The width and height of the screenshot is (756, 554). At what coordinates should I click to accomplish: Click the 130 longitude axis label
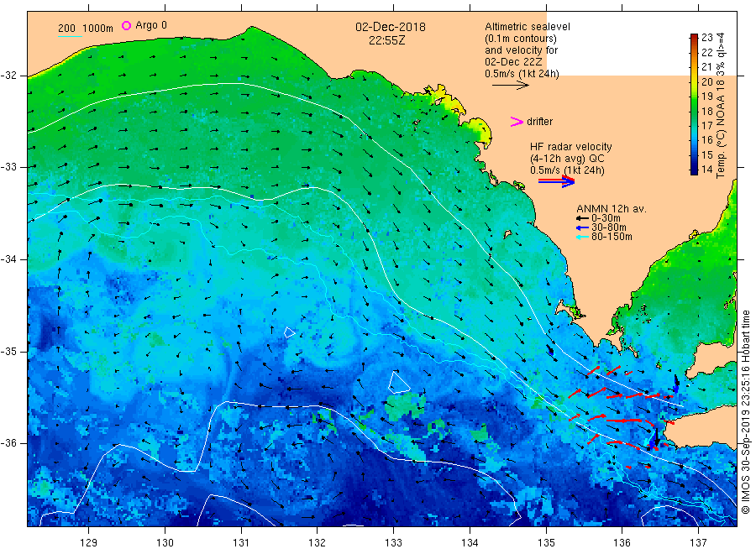165,543
